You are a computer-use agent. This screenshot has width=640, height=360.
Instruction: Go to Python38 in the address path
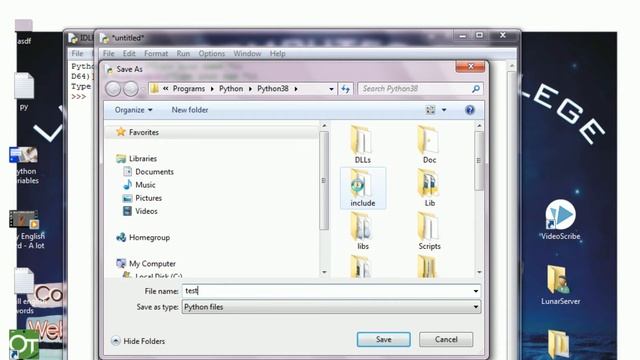click(273, 89)
